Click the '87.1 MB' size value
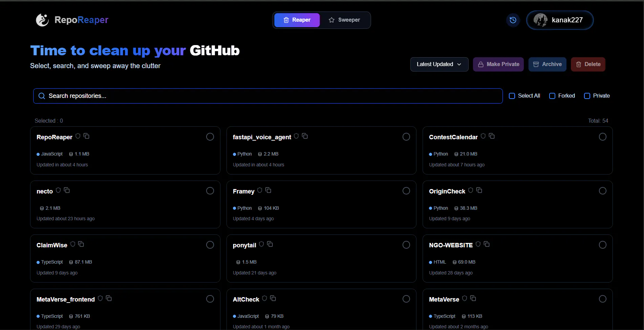Image resolution: width=644 pixels, height=330 pixels. [83, 262]
